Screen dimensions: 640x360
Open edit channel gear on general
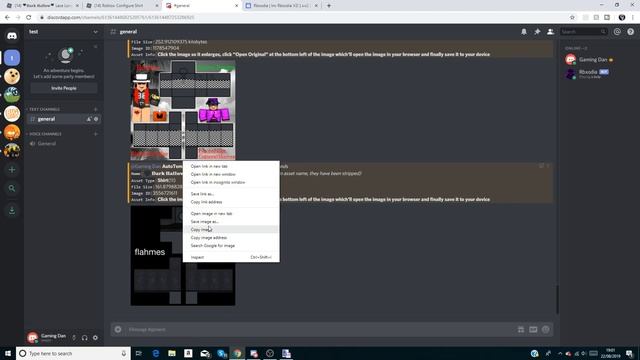(x=96, y=119)
